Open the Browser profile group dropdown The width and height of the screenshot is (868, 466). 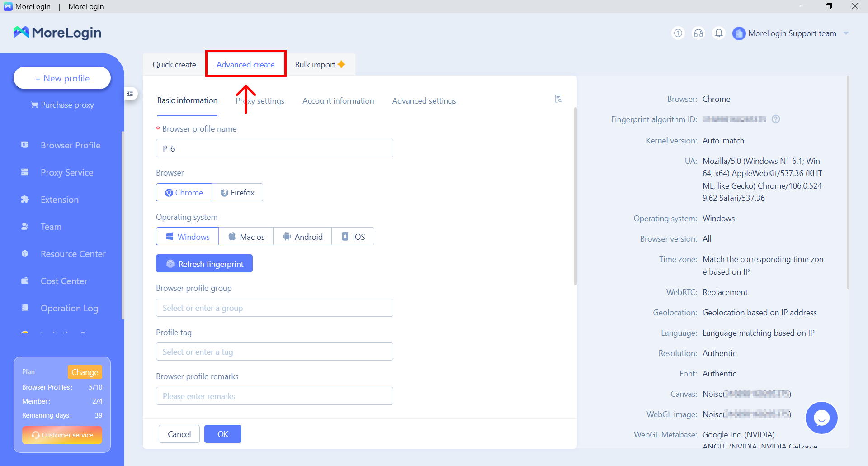pos(274,308)
